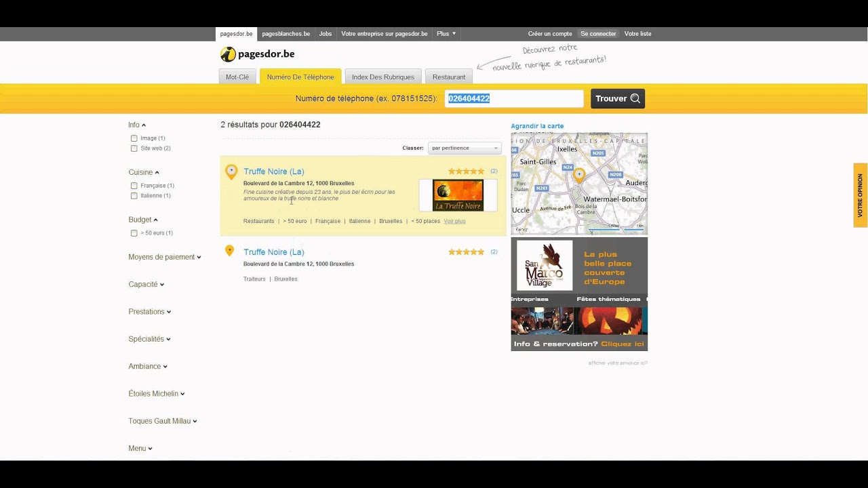Click the Restaurants tag on first result
The image size is (868, 488).
point(259,221)
